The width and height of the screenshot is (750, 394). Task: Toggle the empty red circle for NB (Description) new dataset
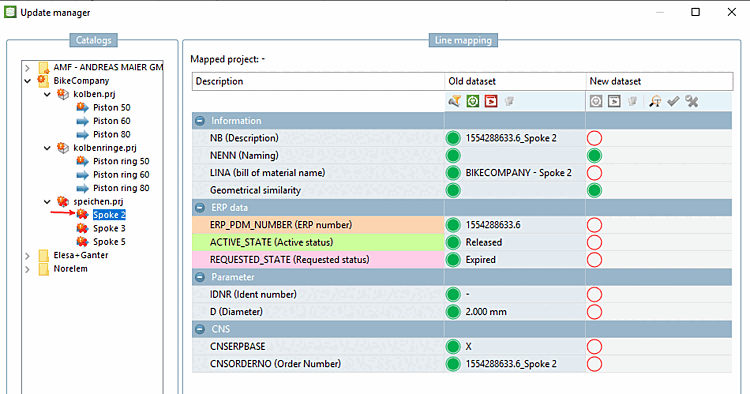[x=594, y=138]
